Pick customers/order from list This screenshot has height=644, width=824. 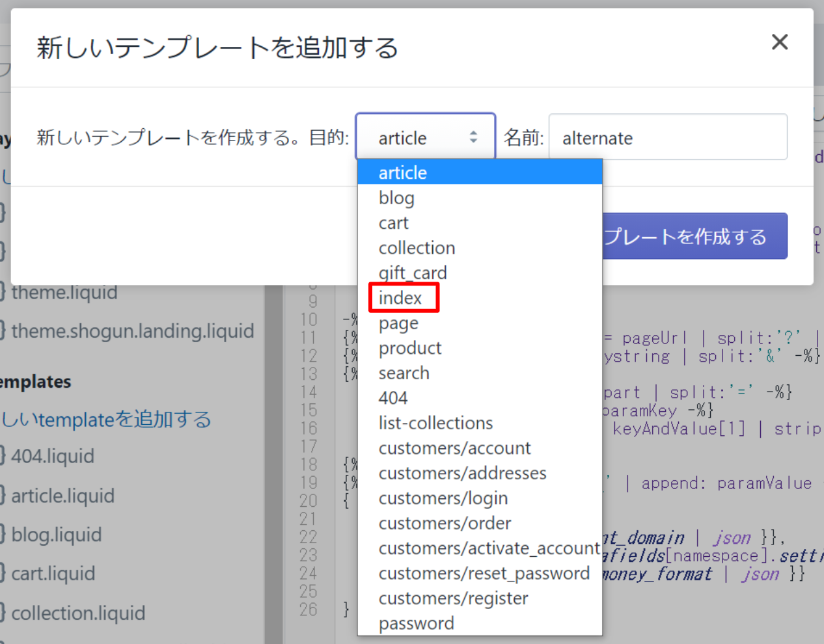480,523
